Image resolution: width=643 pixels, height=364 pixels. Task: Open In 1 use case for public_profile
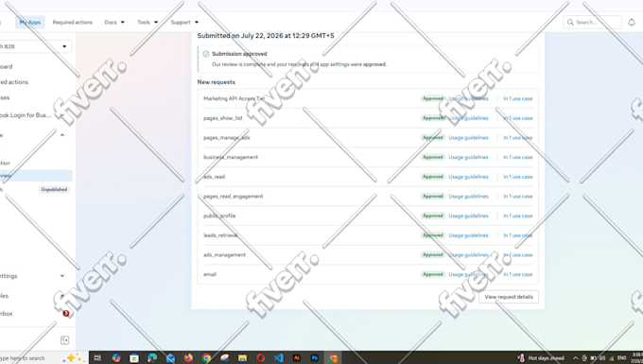tap(518, 216)
